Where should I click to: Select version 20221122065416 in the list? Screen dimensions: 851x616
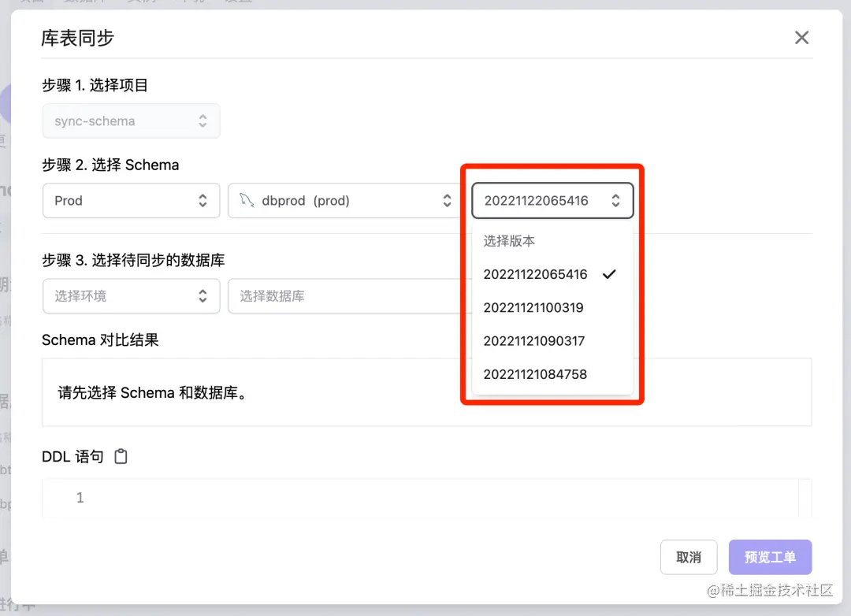coord(552,274)
